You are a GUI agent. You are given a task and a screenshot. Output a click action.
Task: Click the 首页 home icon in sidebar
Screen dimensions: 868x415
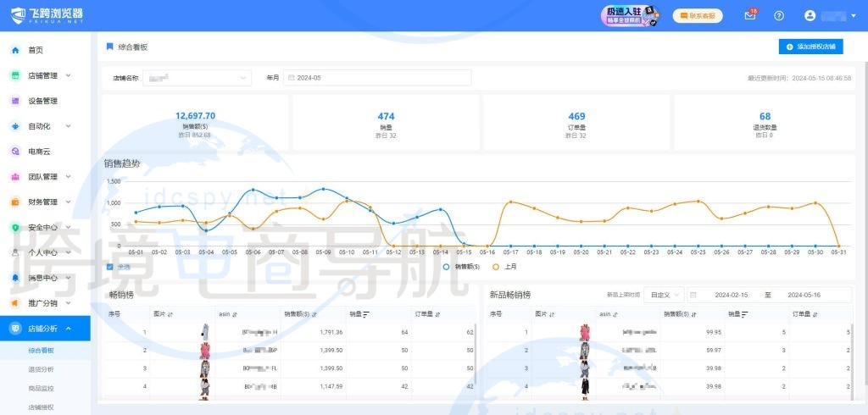point(15,50)
